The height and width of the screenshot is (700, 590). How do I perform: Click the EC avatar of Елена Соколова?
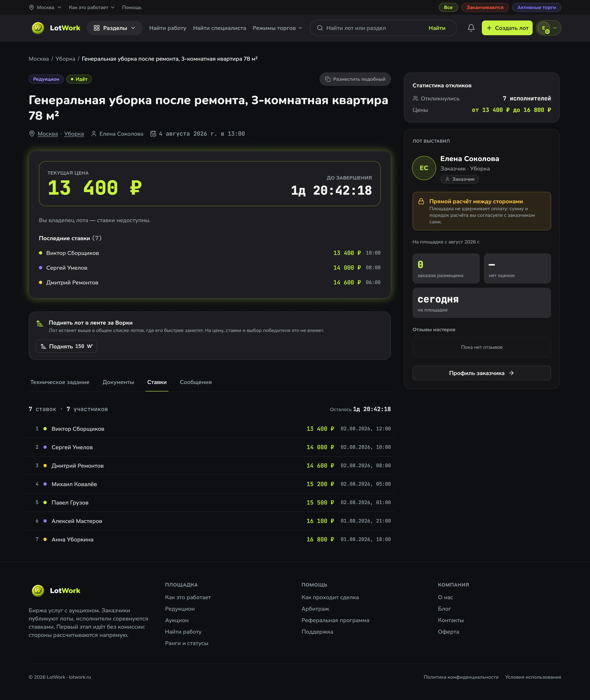click(x=424, y=168)
